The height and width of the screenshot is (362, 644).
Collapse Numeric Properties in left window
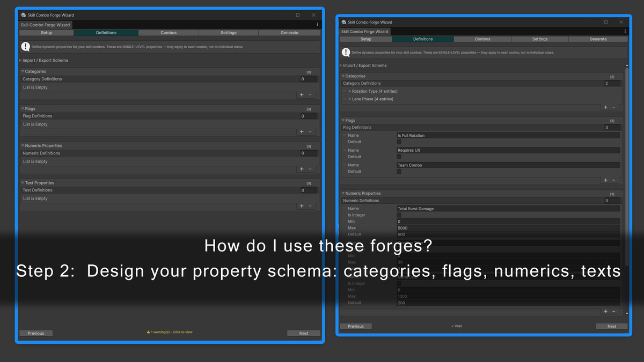pyautogui.click(x=23, y=146)
